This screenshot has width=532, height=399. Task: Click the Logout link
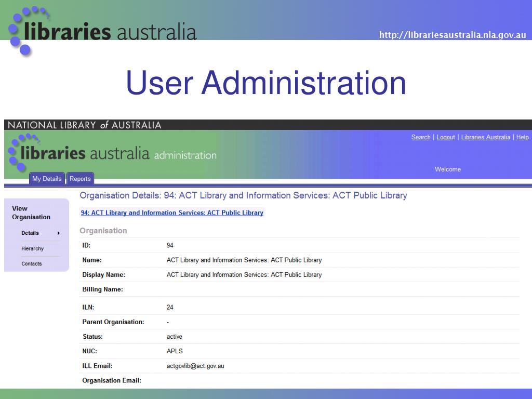445,137
